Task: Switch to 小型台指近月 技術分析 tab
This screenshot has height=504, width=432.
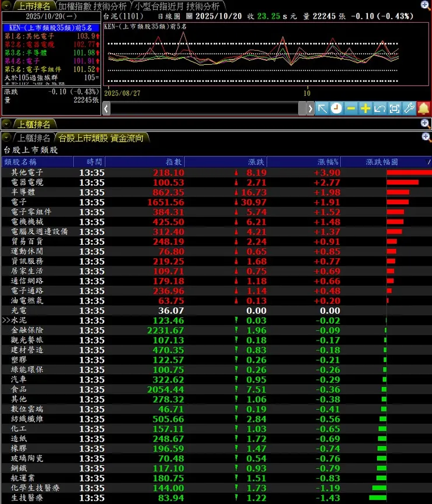Action: (x=177, y=6)
